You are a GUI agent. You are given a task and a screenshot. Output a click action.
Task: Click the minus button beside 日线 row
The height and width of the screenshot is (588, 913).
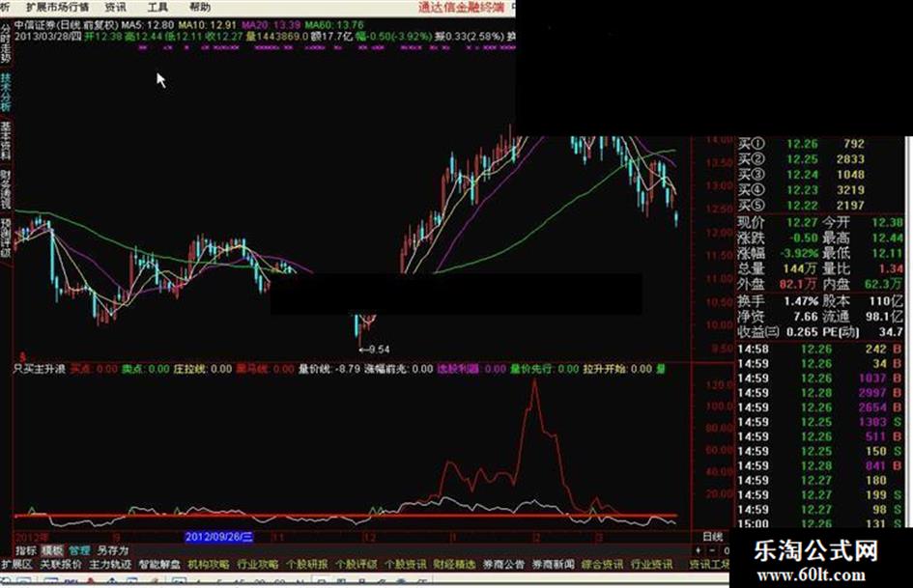click(x=711, y=550)
